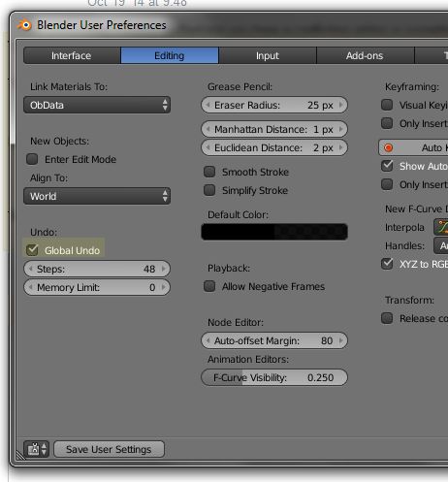Decrease undo Steps with left arrow
This screenshot has width=448, height=482.
(31, 269)
